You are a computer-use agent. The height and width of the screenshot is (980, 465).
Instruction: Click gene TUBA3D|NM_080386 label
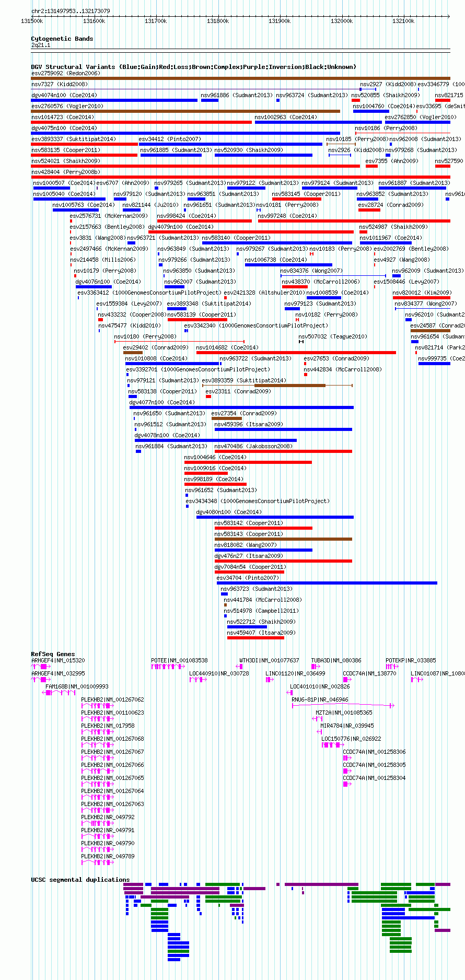click(336, 660)
